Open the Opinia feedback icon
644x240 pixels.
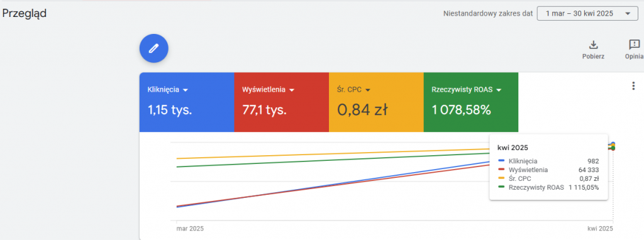634,45
